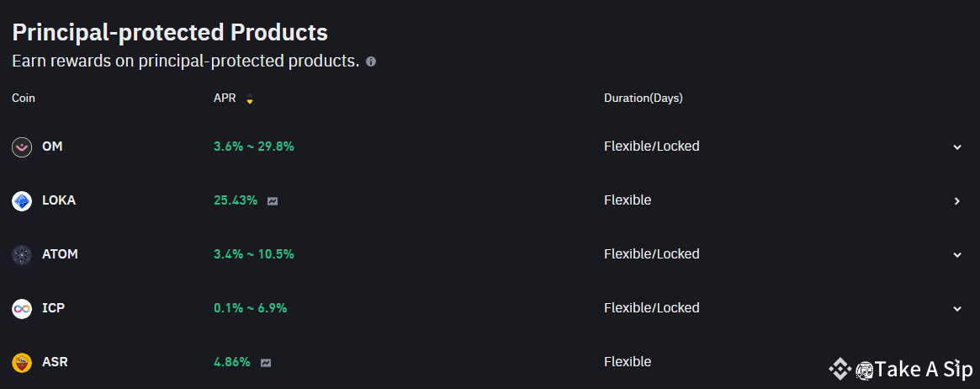
Task: Sort the list by APR arrow
Action: [249, 99]
